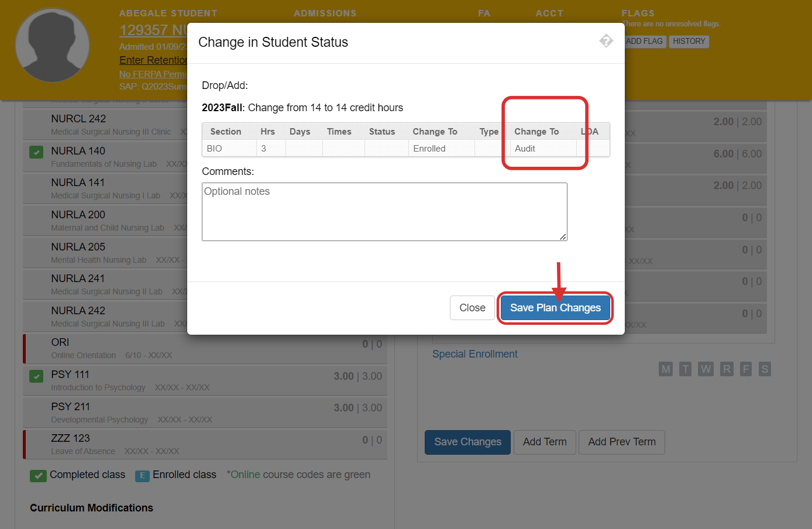The height and width of the screenshot is (529, 812).
Task: Check the completed box for PSY 111
Action: (36, 376)
